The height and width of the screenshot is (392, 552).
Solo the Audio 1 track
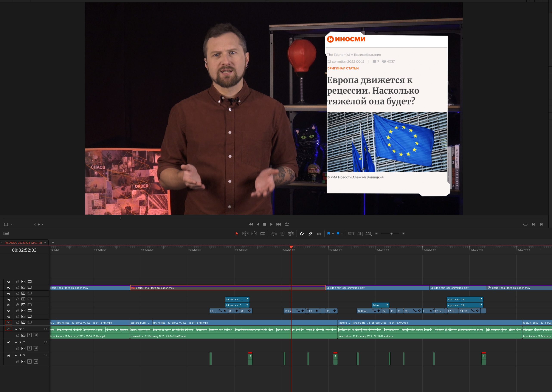pos(29,335)
